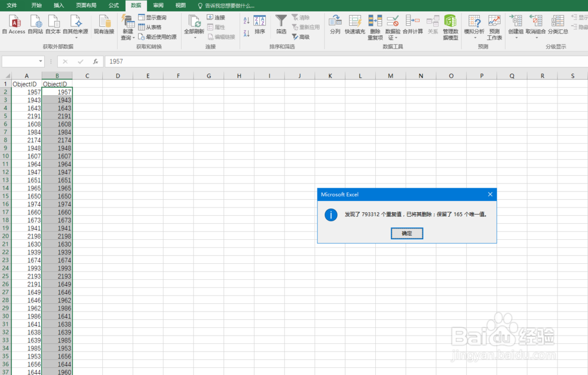Viewport: 588px width, 375px height.
Task: Click cell A25 containing 2193
Action: tap(26, 276)
